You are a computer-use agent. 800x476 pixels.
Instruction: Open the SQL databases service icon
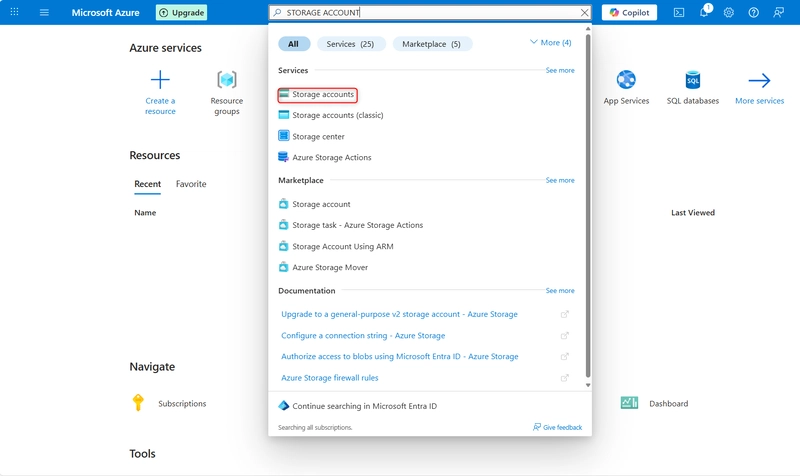[692, 81]
